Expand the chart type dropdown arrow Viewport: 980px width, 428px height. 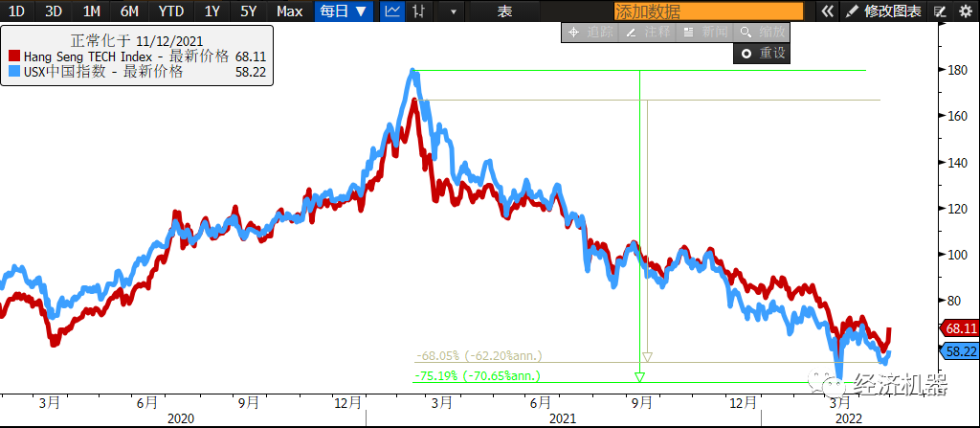[x=453, y=11]
